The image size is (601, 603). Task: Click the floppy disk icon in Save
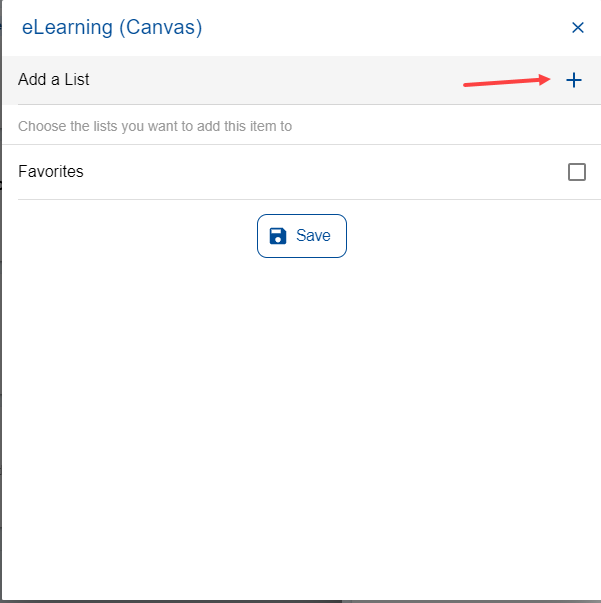[278, 236]
